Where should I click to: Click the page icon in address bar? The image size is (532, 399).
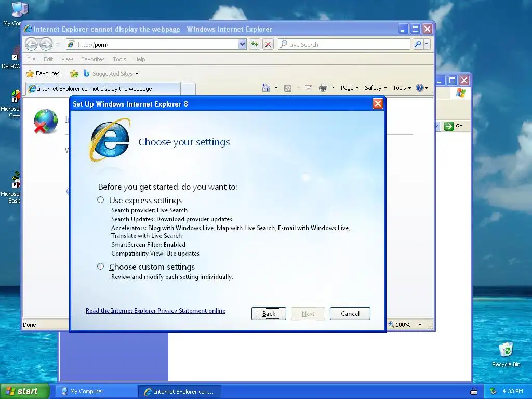pos(71,45)
